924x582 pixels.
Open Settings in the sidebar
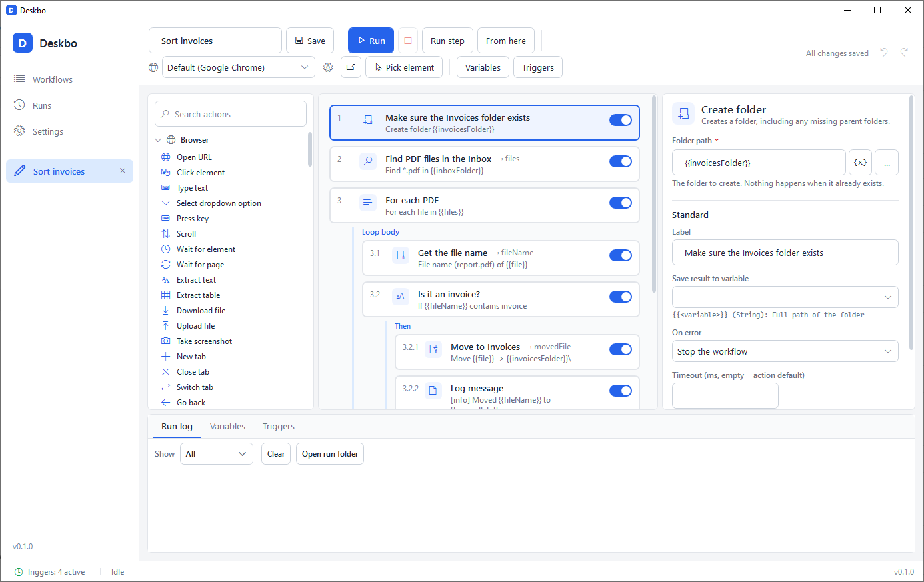[x=69, y=131]
